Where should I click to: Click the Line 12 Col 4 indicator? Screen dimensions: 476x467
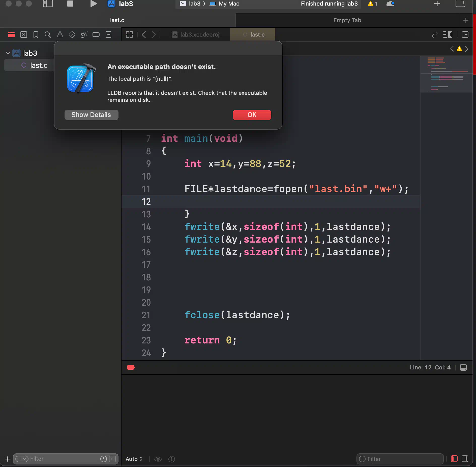click(x=430, y=367)
